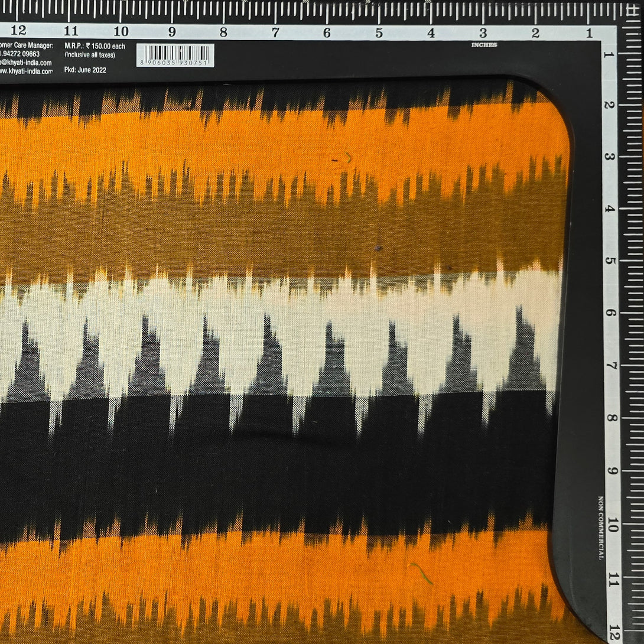
Task: Click the barcode on the black label
Action: coord(175,55)
